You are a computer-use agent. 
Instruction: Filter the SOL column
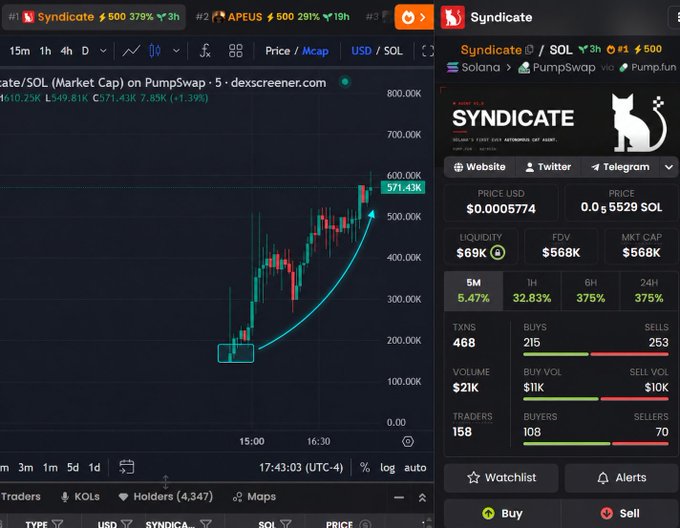point(286,524)
